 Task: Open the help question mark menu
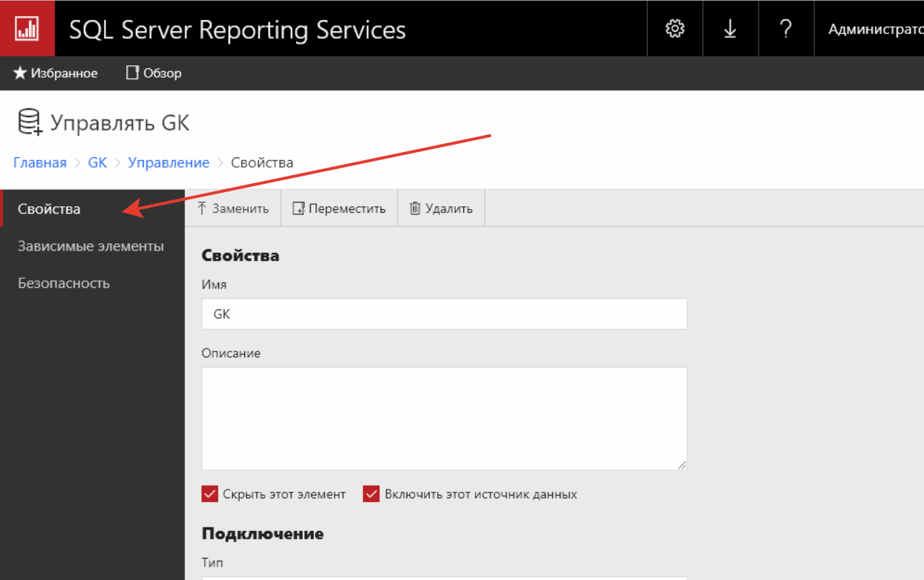click(786, 28)
